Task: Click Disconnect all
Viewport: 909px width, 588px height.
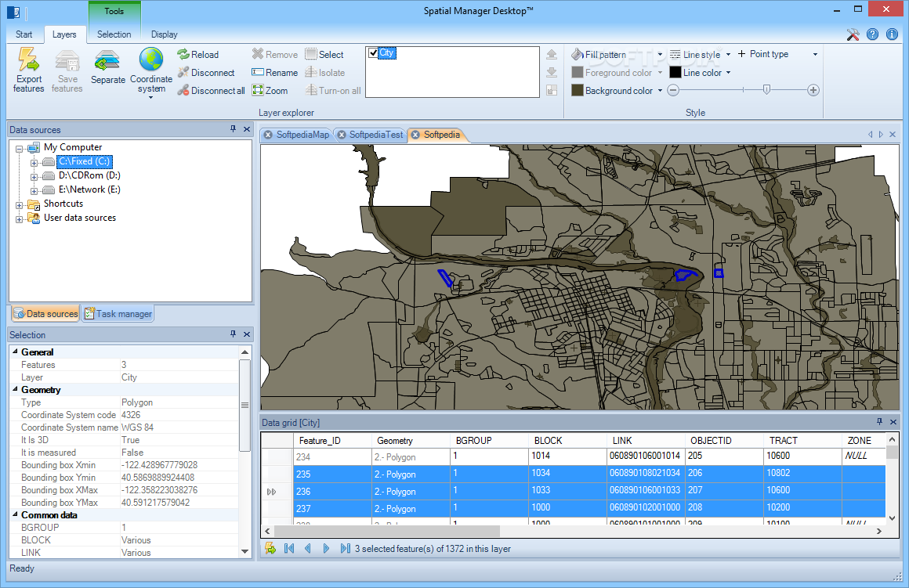Action: tap(211, 90)
